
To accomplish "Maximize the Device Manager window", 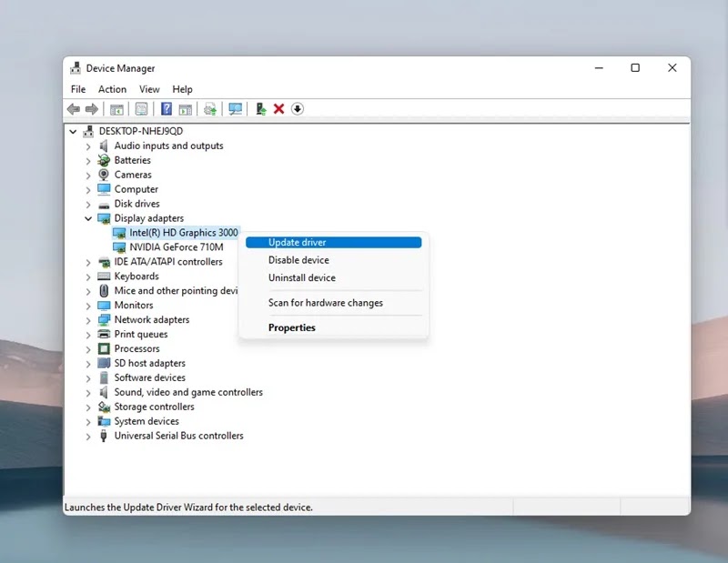I will [x=635, y=68].
